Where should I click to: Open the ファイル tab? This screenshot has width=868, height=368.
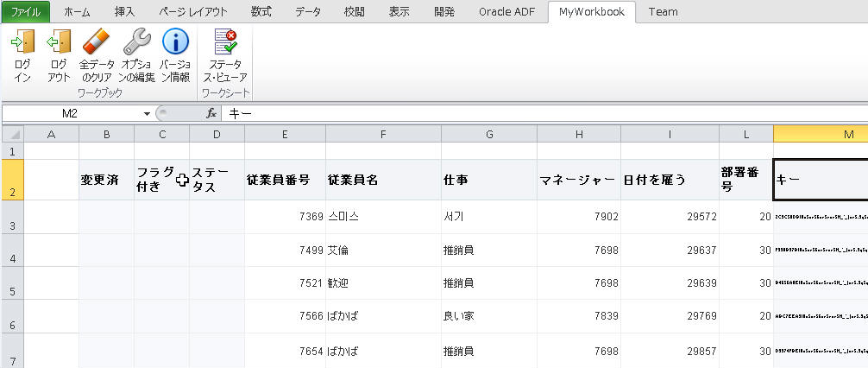(26, 11)
